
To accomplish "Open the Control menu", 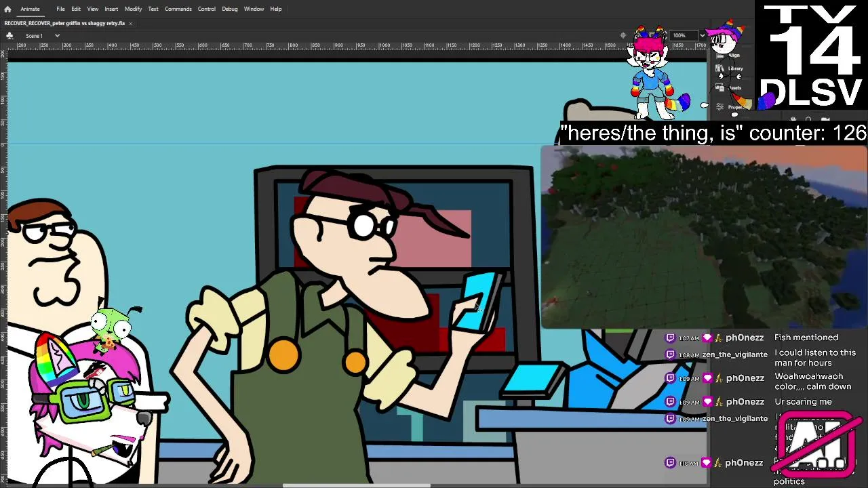I will click(207, 9).
